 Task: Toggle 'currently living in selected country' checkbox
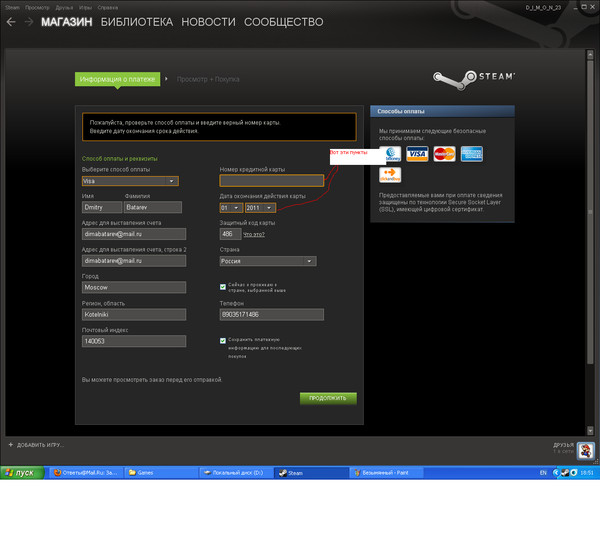pos(223,287)
